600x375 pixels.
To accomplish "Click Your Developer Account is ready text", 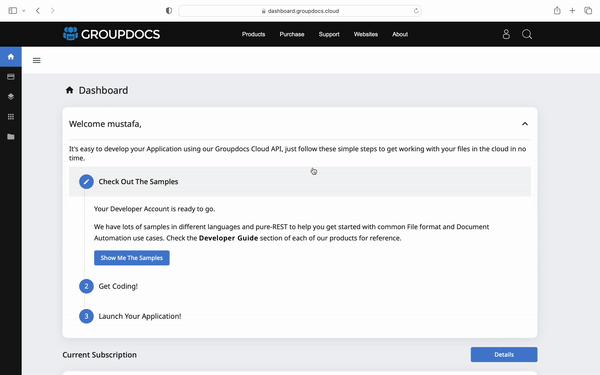I will point(155,209).
